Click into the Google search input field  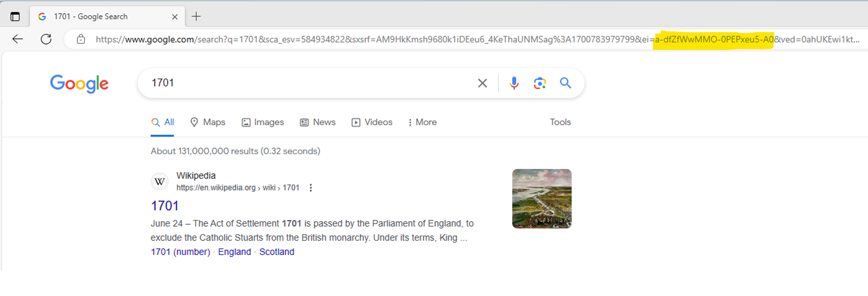(310, 83)
